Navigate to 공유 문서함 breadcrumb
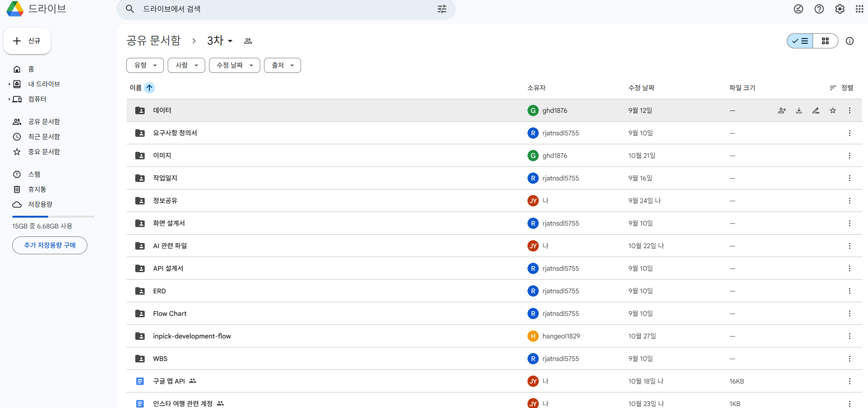 click(x=154, y=41)
